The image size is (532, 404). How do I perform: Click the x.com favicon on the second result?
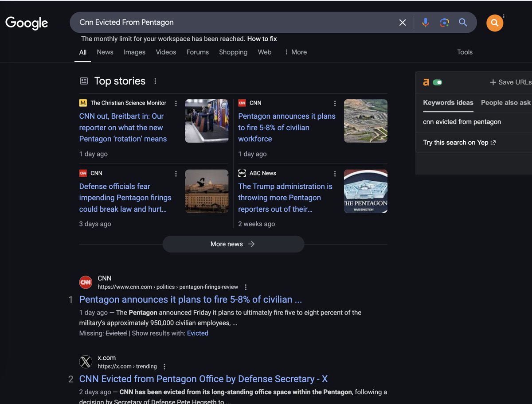[86, 361]
